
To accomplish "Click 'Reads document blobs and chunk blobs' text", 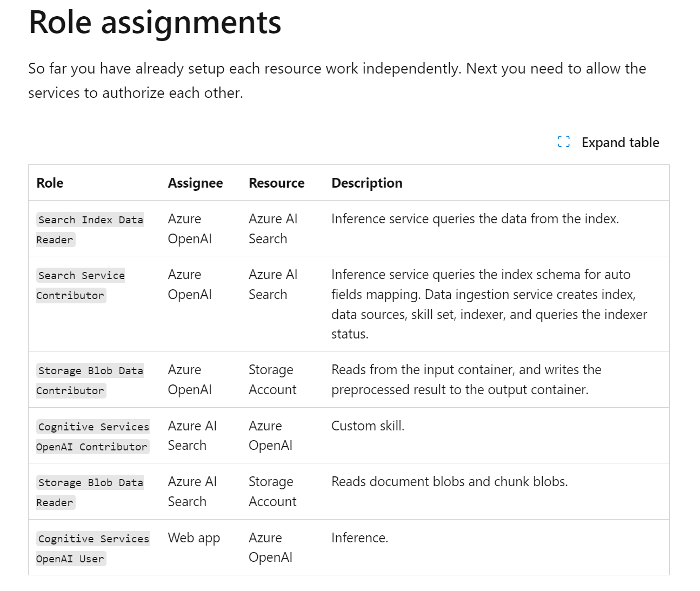I will pos(449,481).
